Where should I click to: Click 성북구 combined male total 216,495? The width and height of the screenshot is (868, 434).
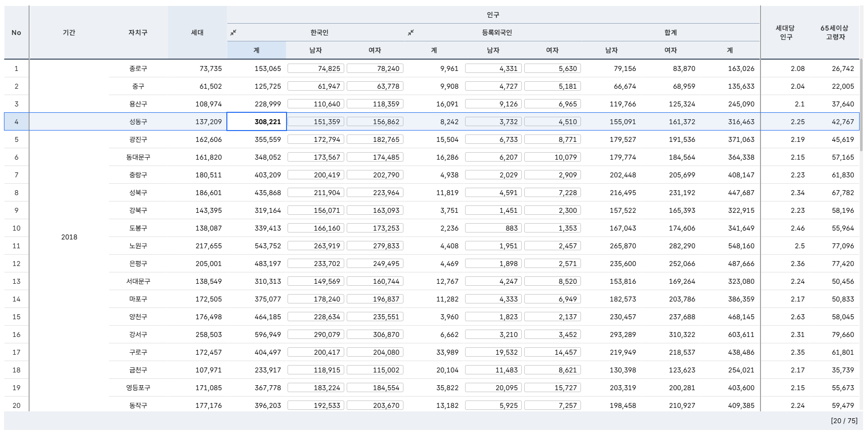612,193
